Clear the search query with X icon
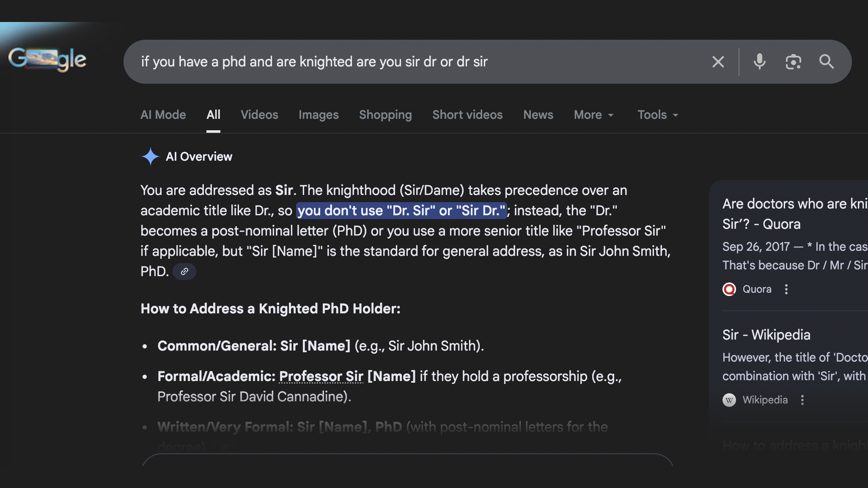868x488 pixels. 718,62
